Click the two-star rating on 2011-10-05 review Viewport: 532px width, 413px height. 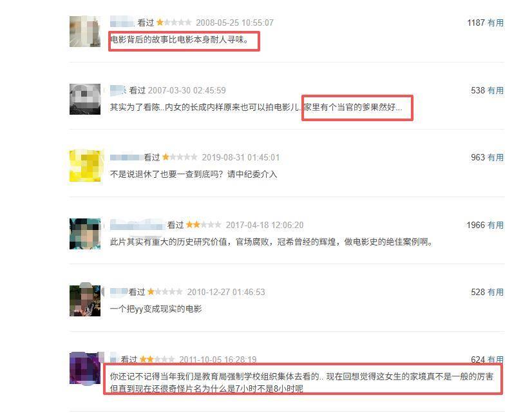(x=157, y=359)
